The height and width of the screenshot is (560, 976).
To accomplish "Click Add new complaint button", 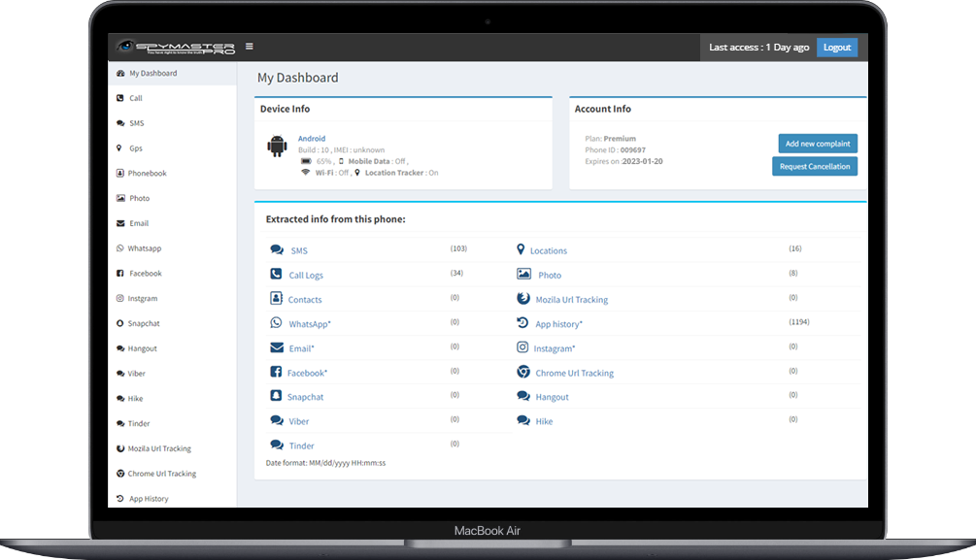I will pyautogui.click(x=818, y=144).
